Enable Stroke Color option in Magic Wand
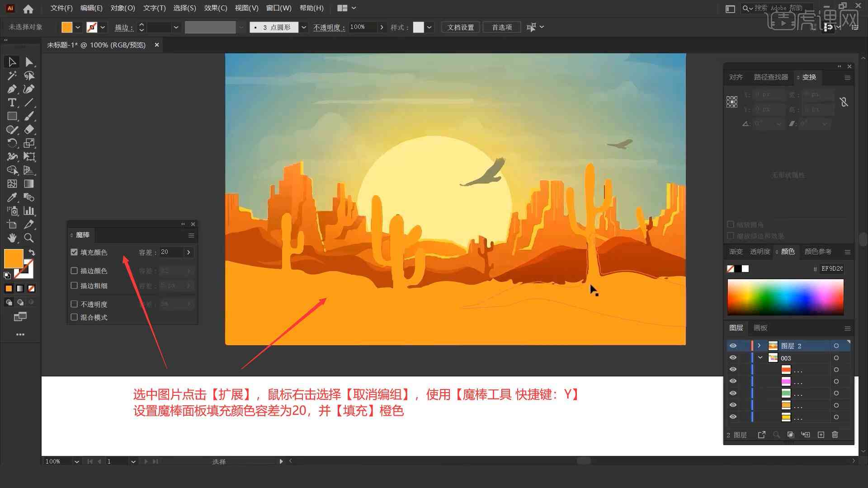Screen dimensions: 868x488 [74, 271]
